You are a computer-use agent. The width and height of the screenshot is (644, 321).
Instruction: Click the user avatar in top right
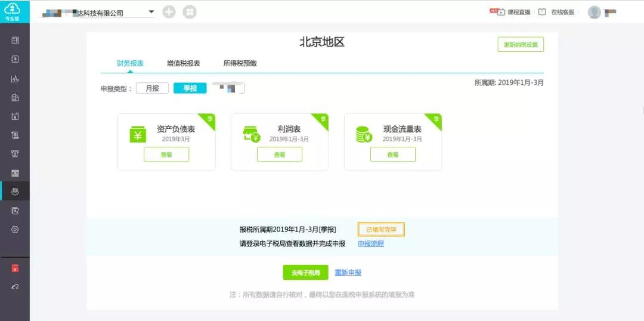click(x=594, y=12)
